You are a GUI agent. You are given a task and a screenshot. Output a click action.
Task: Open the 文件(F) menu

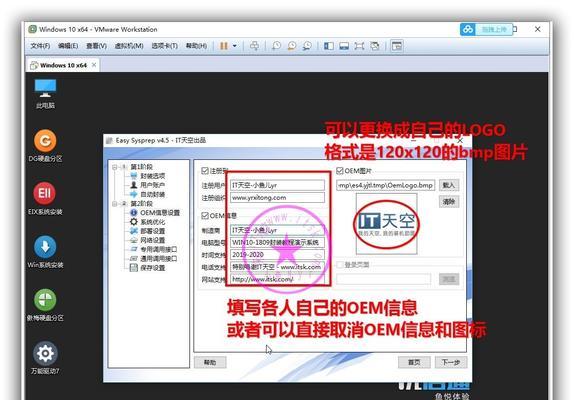(40, 46)
